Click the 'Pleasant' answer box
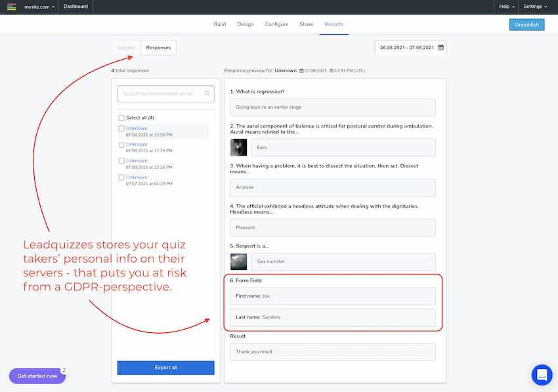Viewport: 558px width, 392px height. click(332, 227)
